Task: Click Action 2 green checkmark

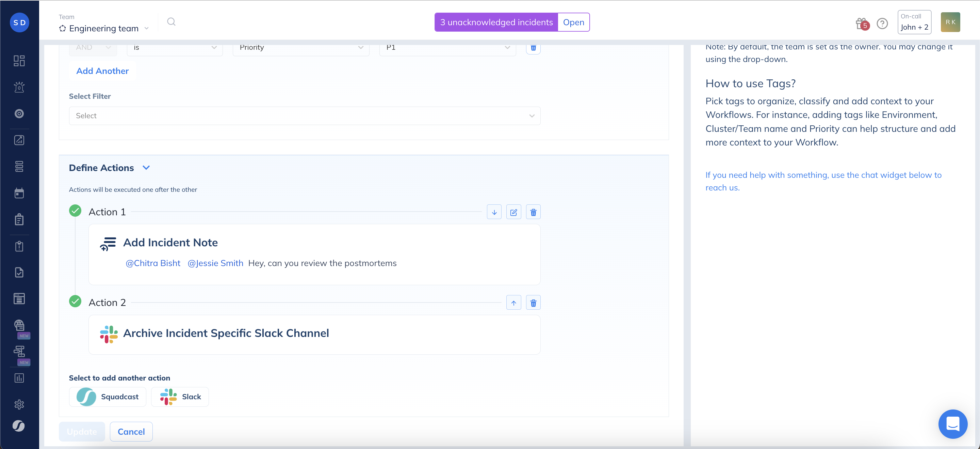Action: [75, 301]
